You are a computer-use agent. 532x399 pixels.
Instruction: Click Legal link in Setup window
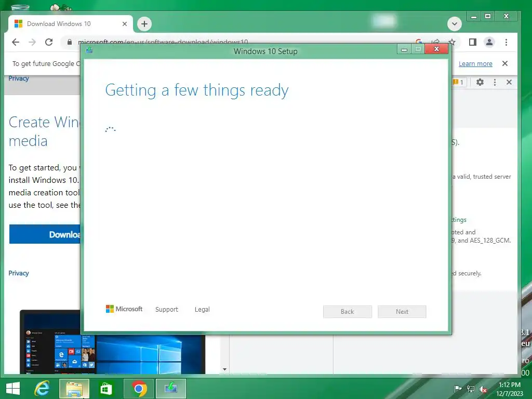click(202, 310)
